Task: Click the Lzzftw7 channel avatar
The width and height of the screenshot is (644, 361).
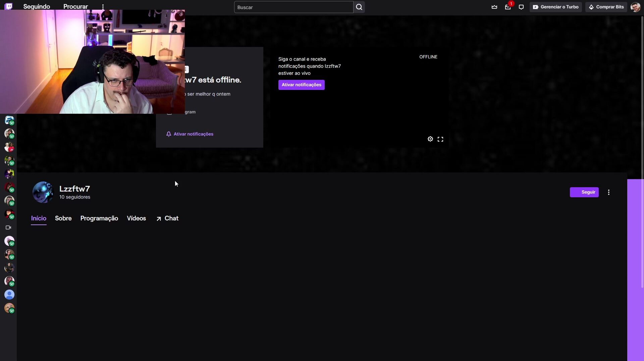Action: [43, 192]
